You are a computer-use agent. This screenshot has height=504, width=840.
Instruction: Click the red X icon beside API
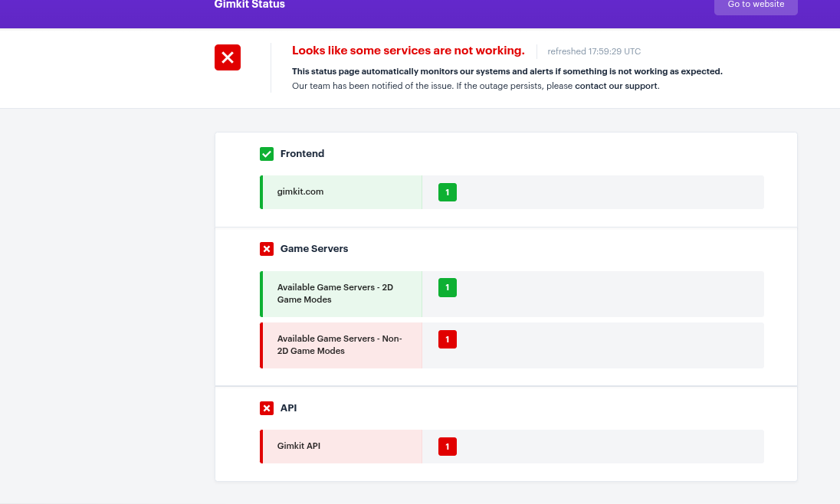point(267,408)
